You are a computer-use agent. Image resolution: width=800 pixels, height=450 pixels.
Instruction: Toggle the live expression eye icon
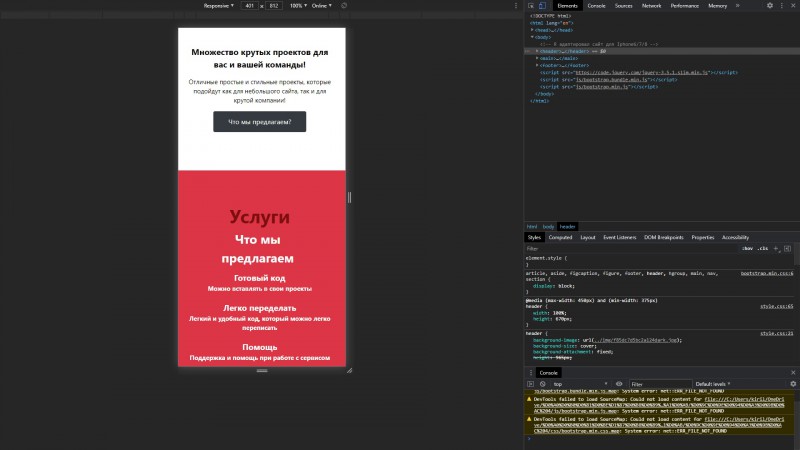pos(619,384)
